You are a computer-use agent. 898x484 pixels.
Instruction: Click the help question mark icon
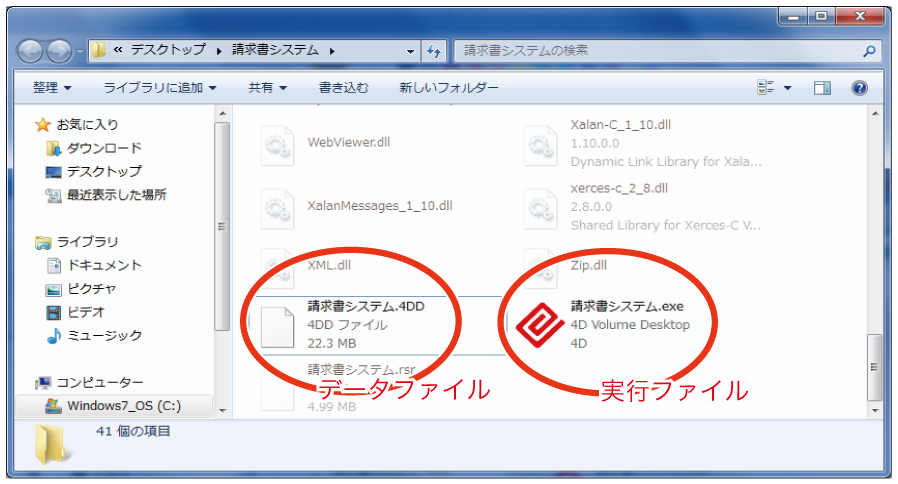click(x=859, y=88)
